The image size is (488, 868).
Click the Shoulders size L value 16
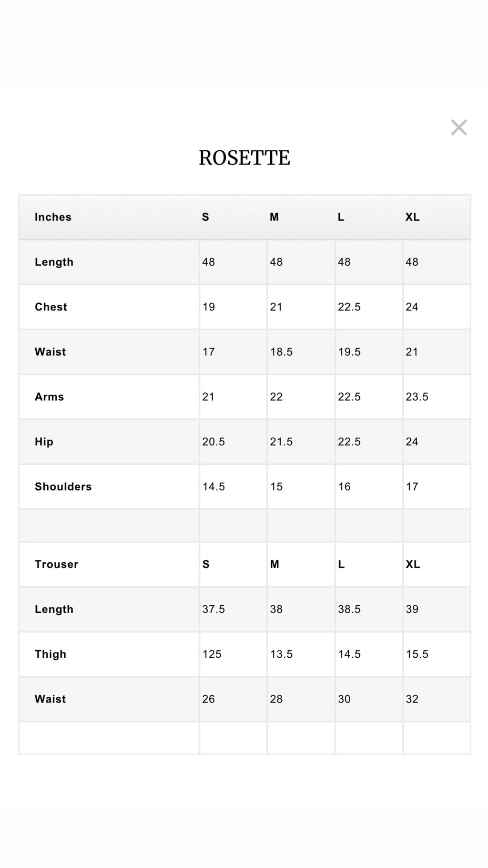point(344,486)
